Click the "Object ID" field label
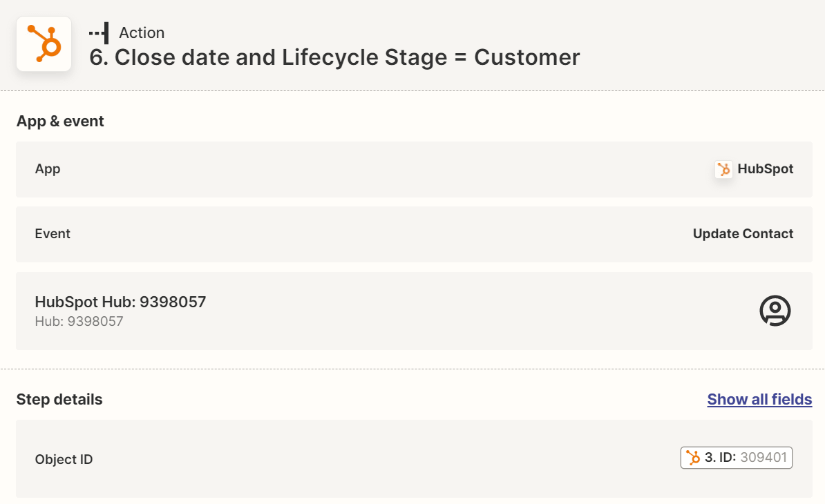Viewport: 825px width, 504px height. 64,459
